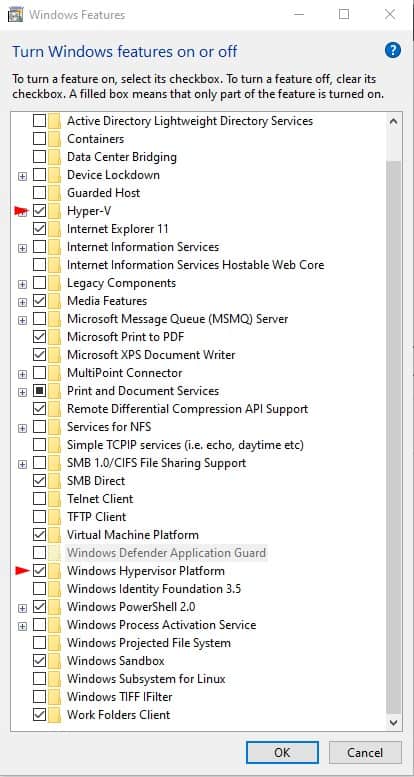Expand the Internet Information Services node

pos(22,248)
